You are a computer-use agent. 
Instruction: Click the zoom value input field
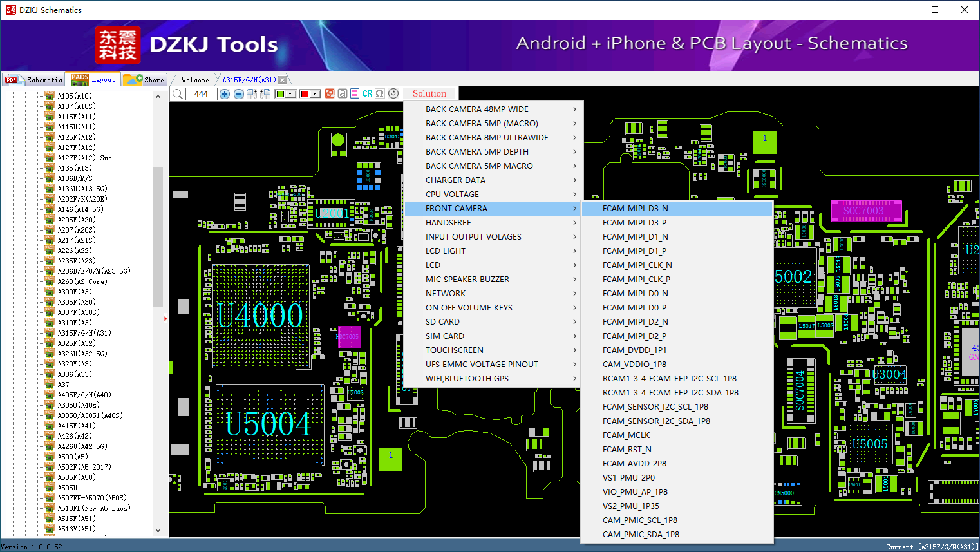[201, 94]
